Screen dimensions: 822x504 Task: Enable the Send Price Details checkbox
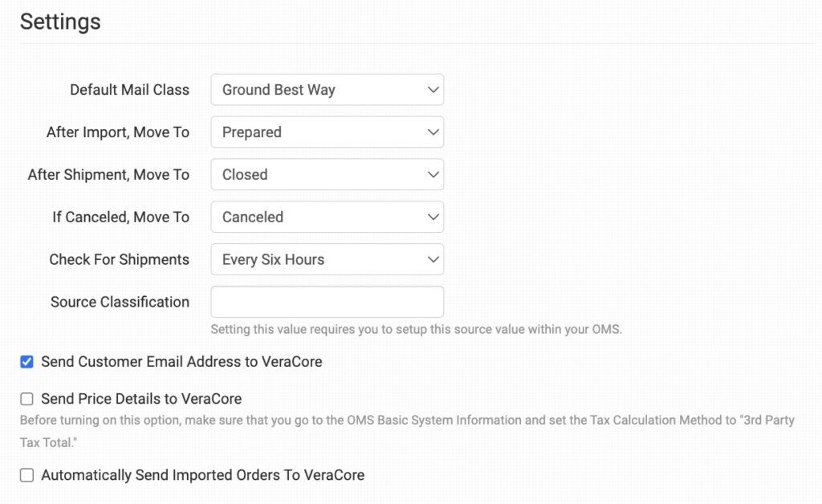pos(27,399)
